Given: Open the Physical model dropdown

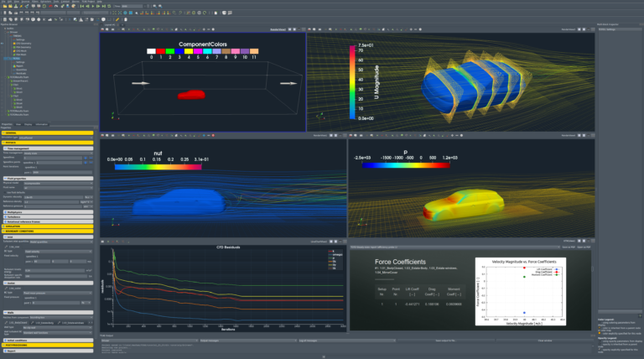Looking at the screenshot, I should 59,183.
